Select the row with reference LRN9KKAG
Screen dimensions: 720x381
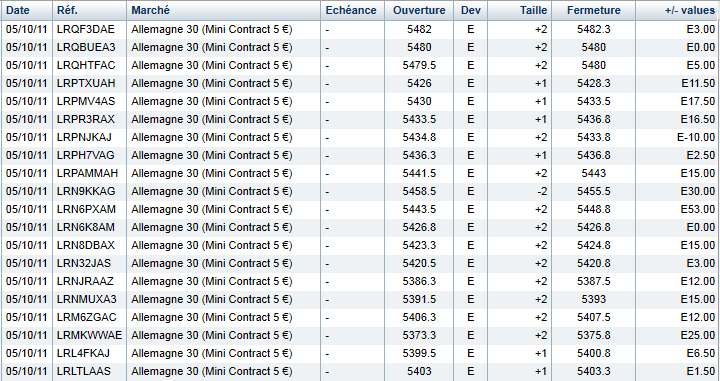[x=360, y=191]
